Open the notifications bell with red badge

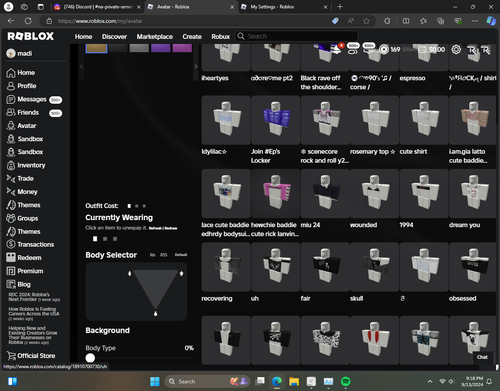coord(338,49)
